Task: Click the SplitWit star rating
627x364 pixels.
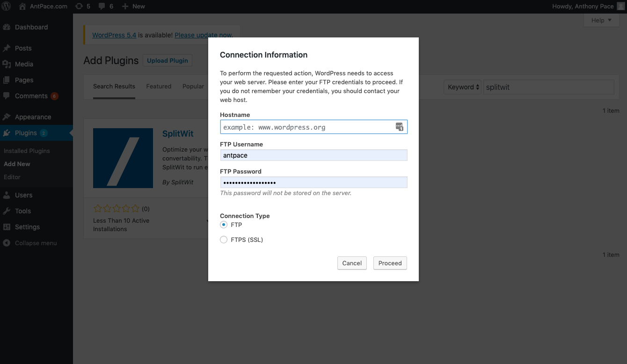Action: (117, 209)
